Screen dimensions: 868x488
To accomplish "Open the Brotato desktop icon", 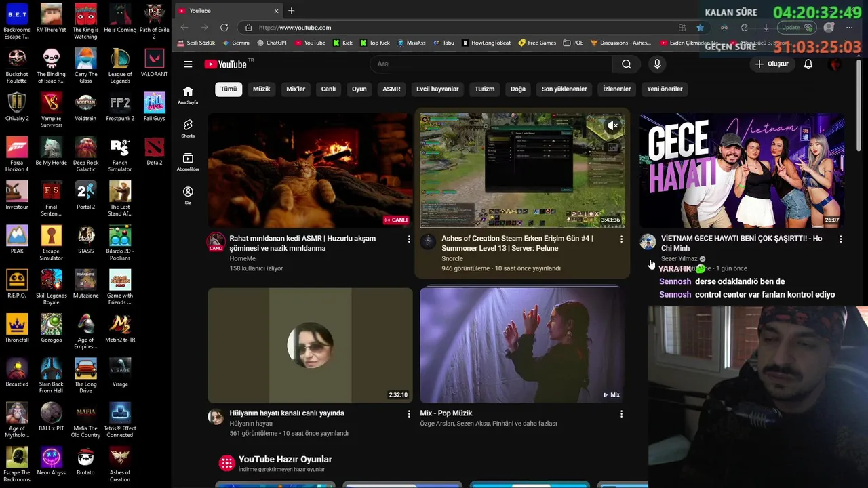I will tap(85, 462).
